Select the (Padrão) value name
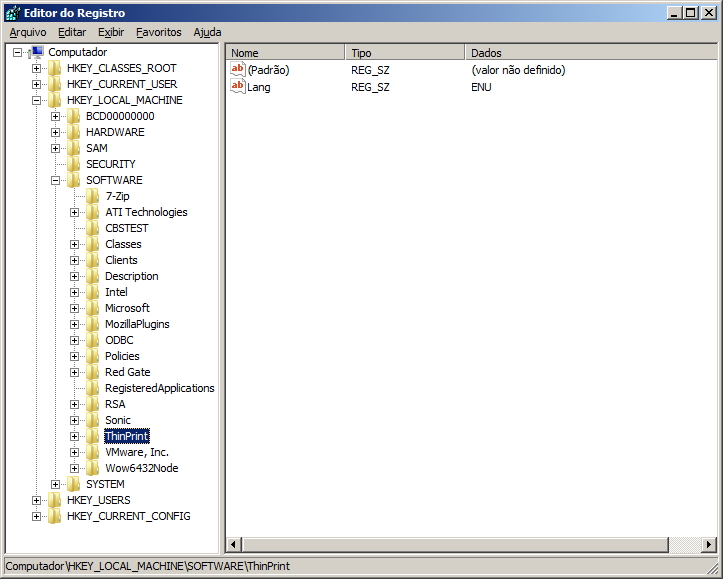 point(268,70)
